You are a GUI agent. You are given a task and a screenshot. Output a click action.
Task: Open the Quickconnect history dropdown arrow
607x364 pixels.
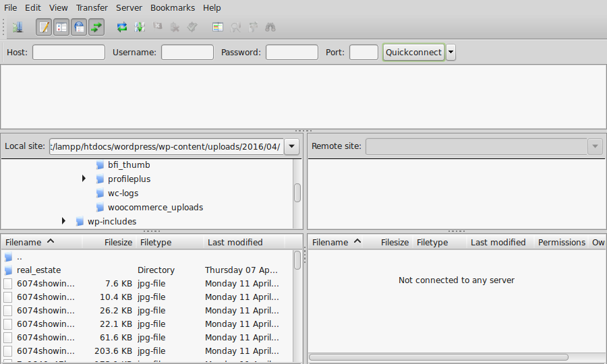(451, 53)
